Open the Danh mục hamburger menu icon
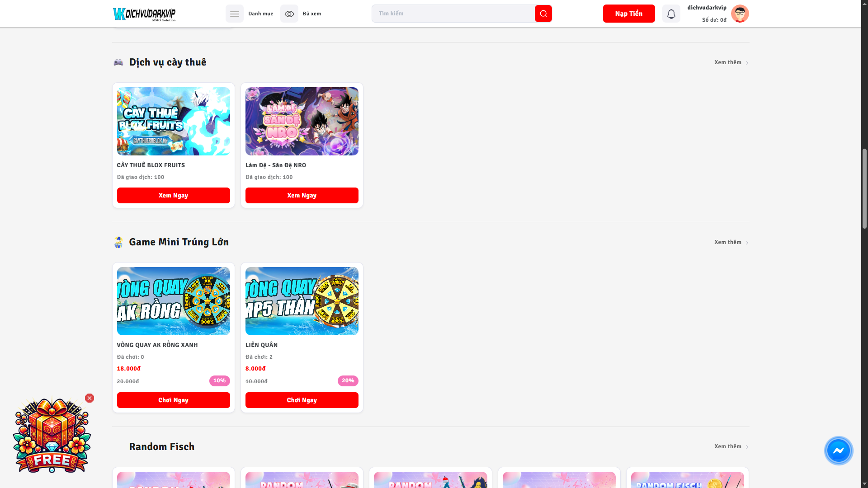Image resolution: width=868 pixels, height=488 pixels. tap(234, 14)
